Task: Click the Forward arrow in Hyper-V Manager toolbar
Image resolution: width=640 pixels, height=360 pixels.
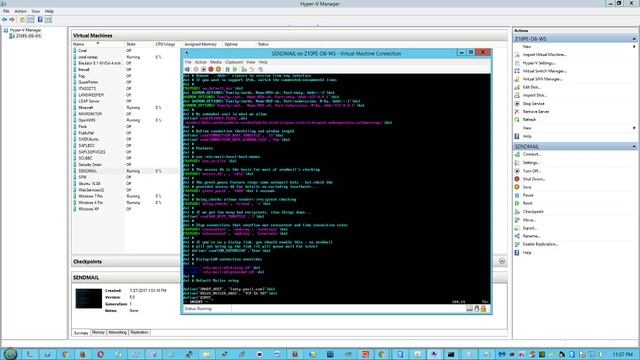Action: pyautogui.click(x=12, y=20)
